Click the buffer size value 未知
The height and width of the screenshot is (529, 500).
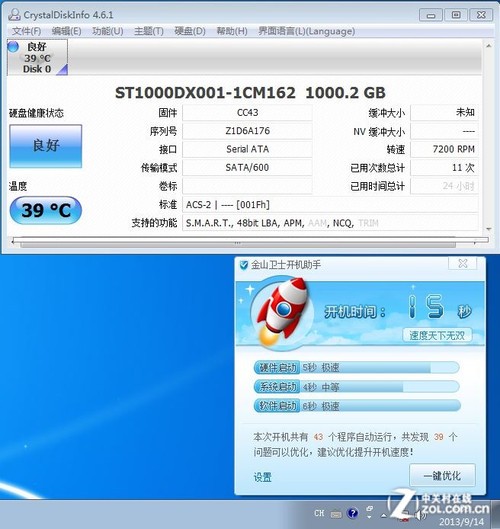pyautogui.click(x=444, y=113)
